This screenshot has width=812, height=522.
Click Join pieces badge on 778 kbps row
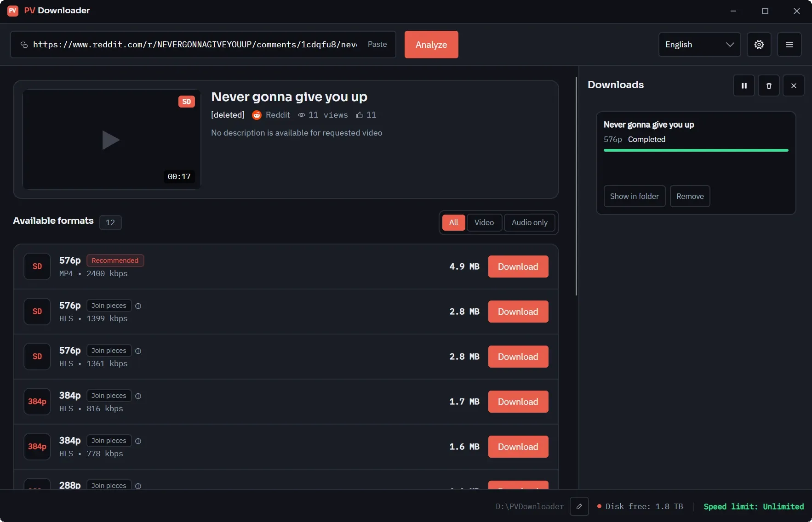click(x=109, y=441)
